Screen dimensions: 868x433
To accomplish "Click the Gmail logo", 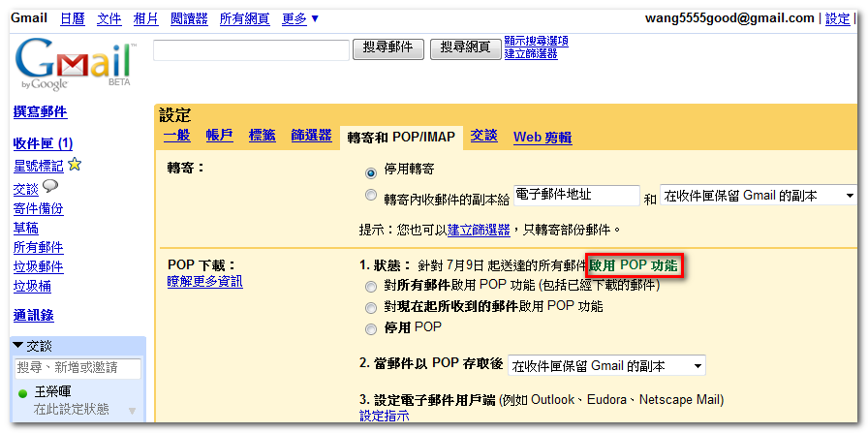I will pos(73,64).
